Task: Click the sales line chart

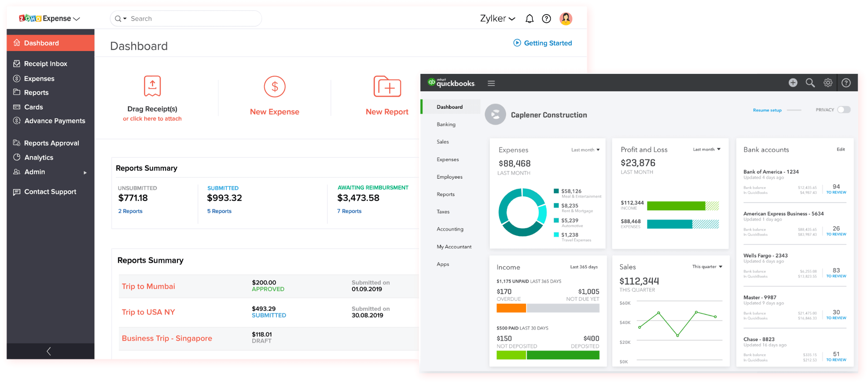Action: coord(677,324)
